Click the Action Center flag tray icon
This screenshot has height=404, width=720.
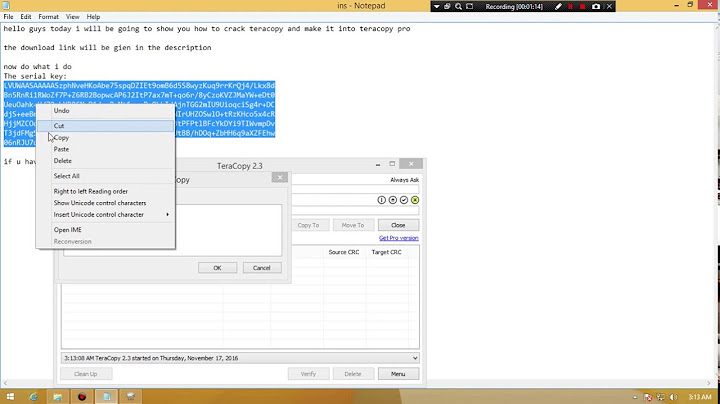click(648, 397)
